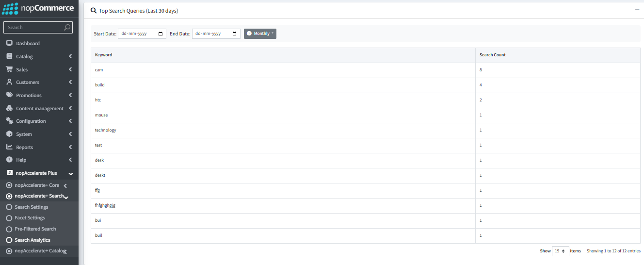This screenshot has height=265, width=644.
Task: Click the Content management cubes icon
Action: click(x=9, y=108)
